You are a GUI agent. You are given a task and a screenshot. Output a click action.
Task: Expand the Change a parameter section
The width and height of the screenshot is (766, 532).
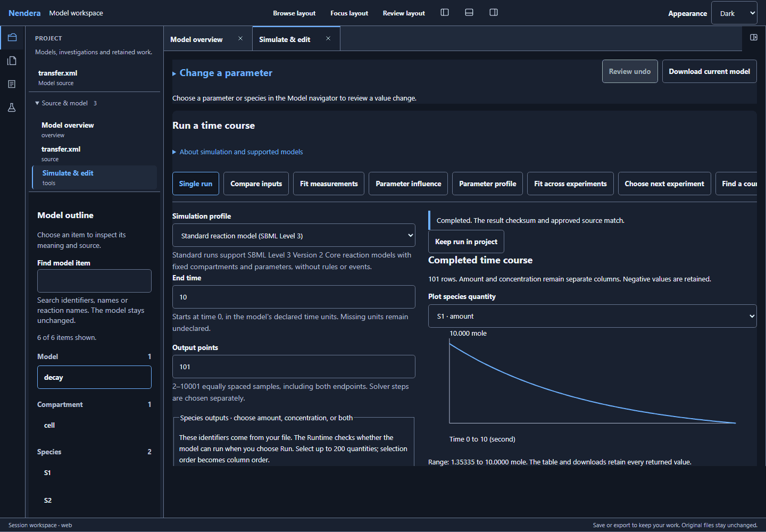[x=222, y=73]
